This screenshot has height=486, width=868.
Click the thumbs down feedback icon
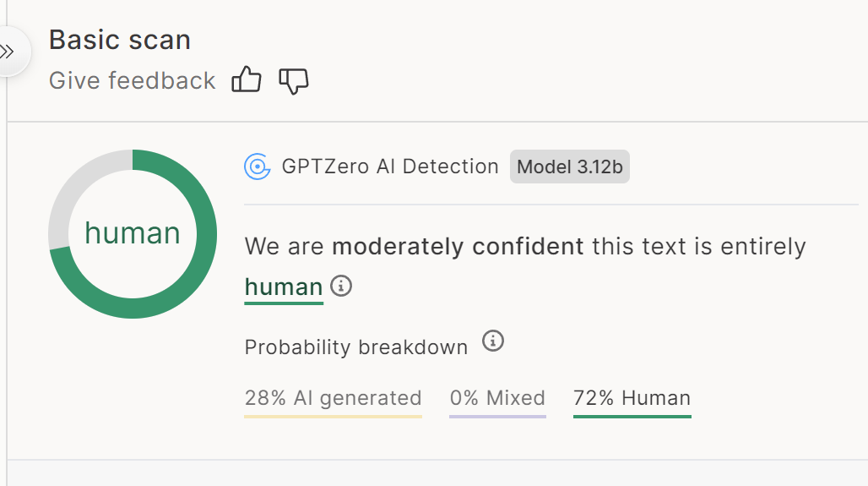294,80
